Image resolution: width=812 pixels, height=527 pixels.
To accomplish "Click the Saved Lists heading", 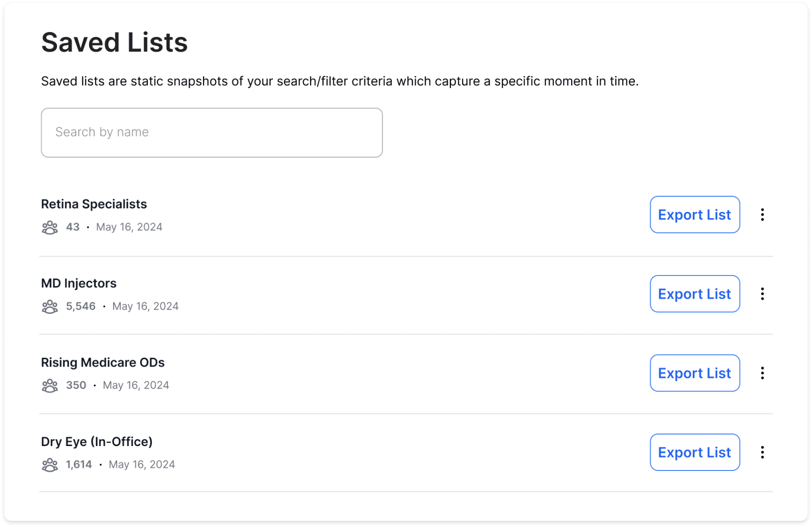I will 114,42.
